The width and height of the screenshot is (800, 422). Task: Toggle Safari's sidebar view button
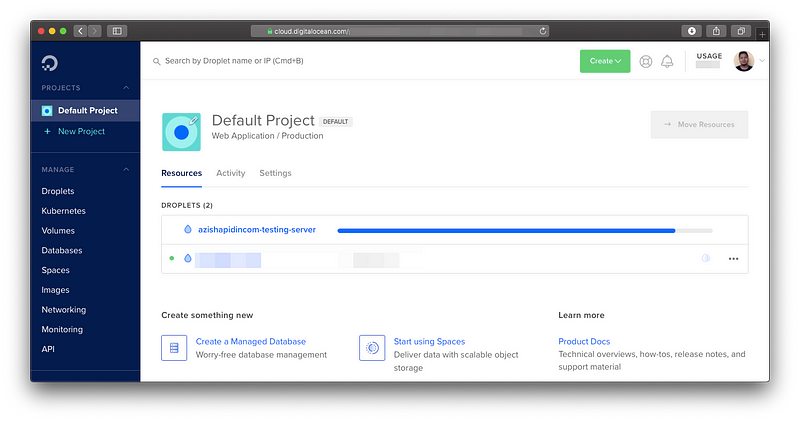pos(117,31)
